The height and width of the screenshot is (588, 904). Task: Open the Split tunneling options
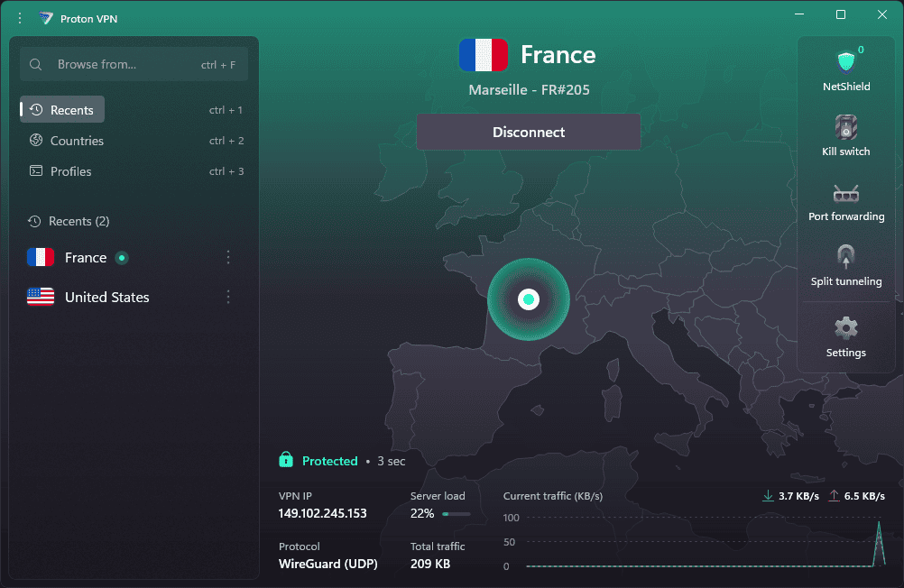[x=845, y=259]
